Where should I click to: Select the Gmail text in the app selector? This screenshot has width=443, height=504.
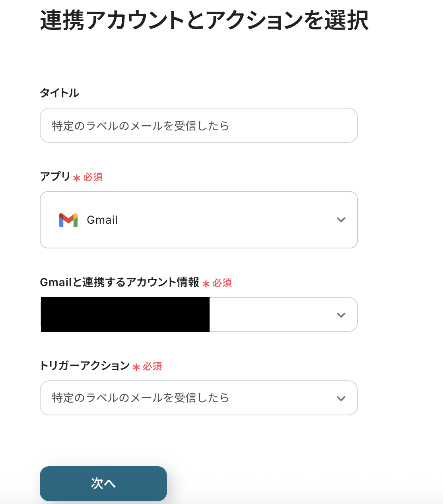coord(102,220)
